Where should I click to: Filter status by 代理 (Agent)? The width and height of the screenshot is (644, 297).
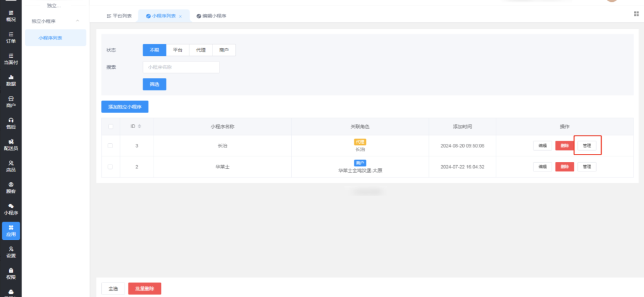201,50
